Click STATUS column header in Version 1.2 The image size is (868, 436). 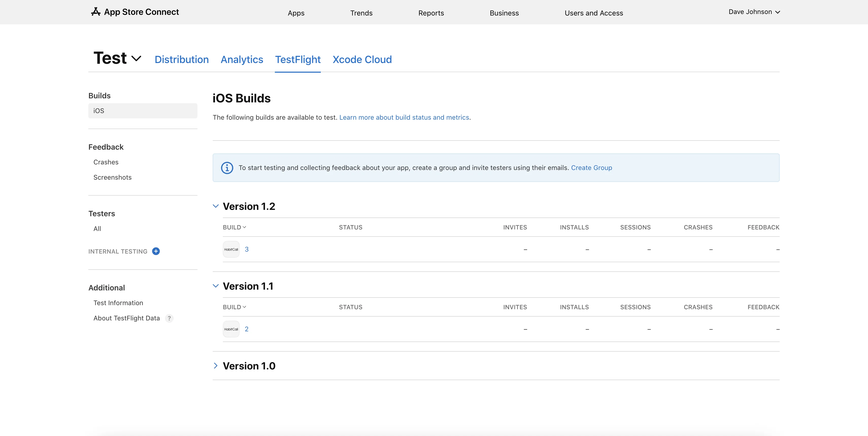pyautogui.click(x=351, y=227)
